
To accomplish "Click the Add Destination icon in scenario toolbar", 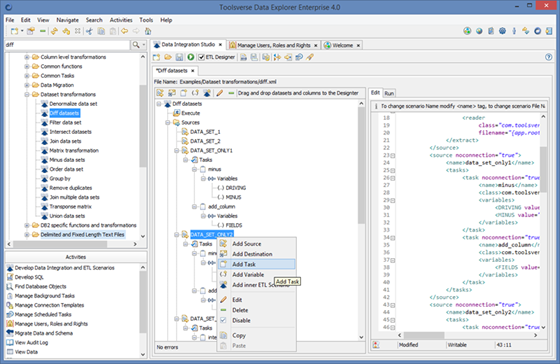I will pos(172,93).
